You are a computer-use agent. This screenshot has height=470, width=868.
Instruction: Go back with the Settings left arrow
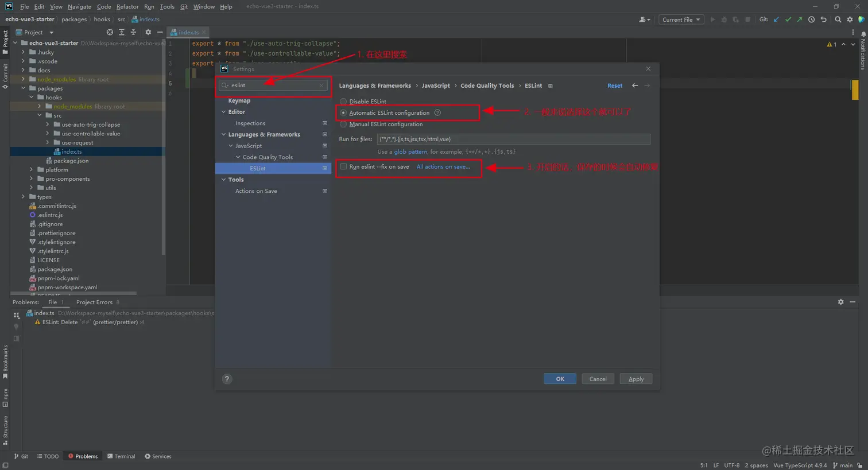635,86
